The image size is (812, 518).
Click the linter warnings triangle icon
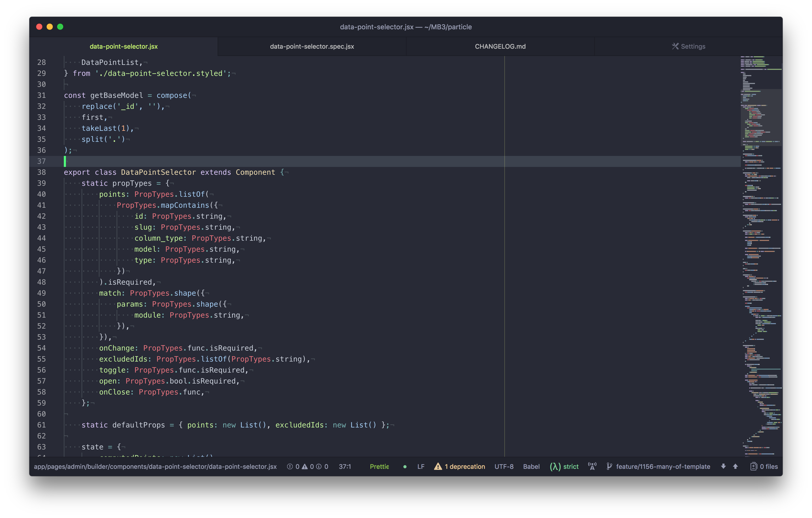304,466
